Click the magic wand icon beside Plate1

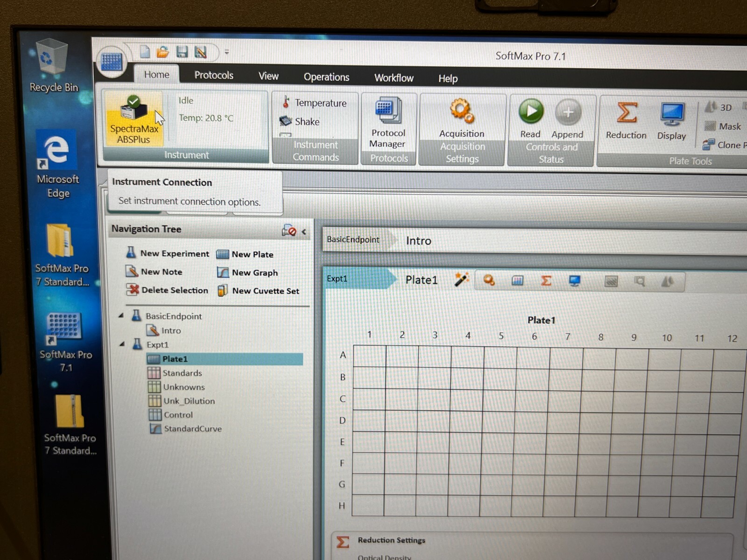tap(461, 280)
